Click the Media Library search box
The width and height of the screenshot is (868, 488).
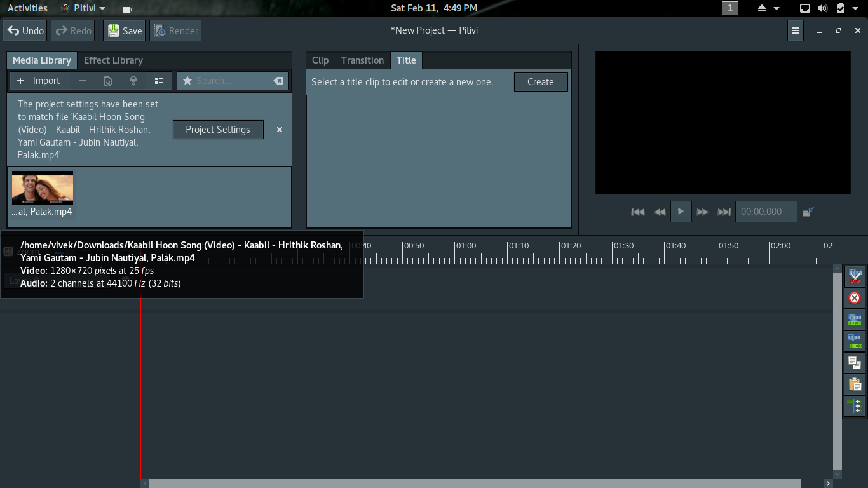[233, 81]
